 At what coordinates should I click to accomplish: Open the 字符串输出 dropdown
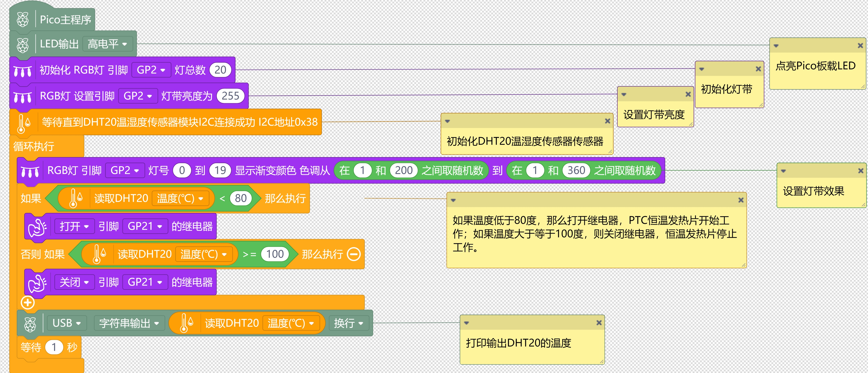[x=129, y=323]
